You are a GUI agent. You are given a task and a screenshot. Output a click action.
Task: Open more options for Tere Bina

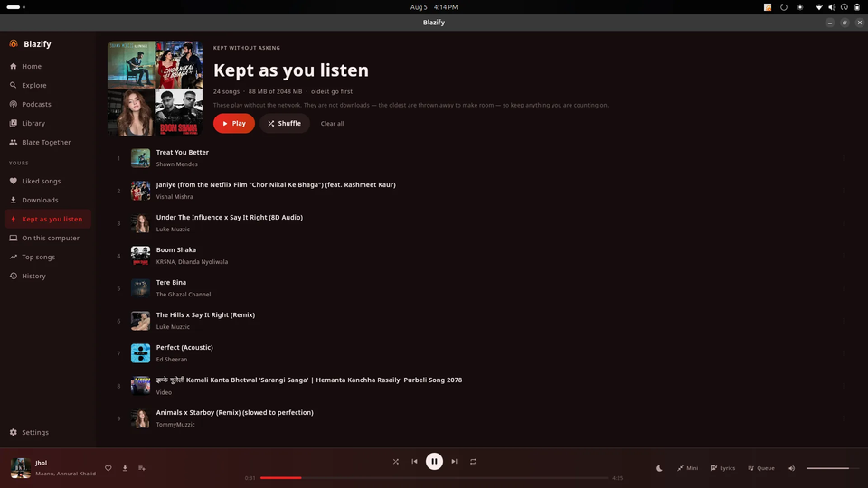(x=844, y=288)
